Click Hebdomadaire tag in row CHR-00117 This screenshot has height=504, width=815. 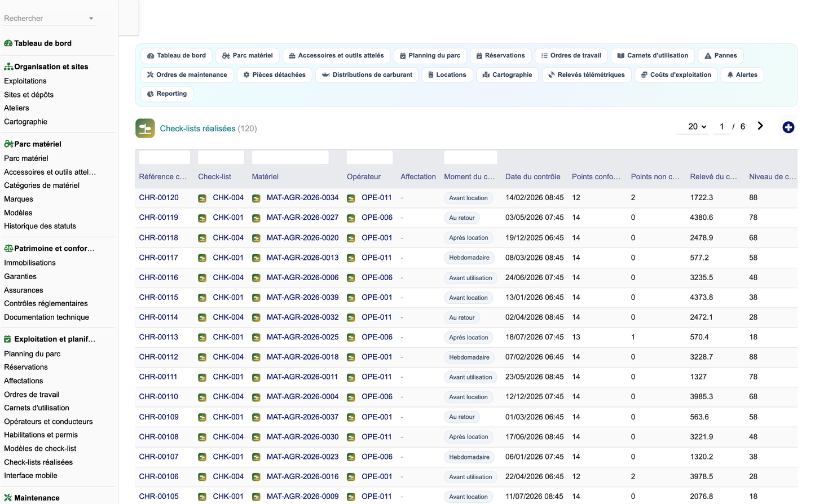coord(469,258)
